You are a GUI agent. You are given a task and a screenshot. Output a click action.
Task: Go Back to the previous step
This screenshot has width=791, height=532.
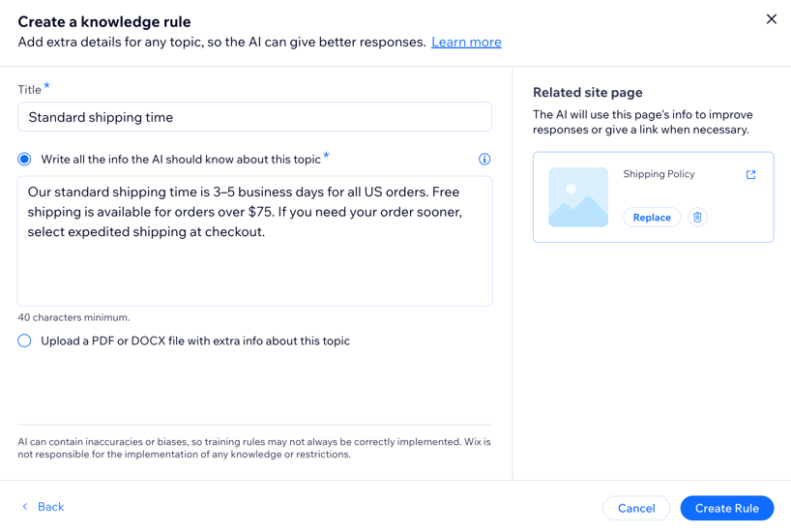[44, 507]
